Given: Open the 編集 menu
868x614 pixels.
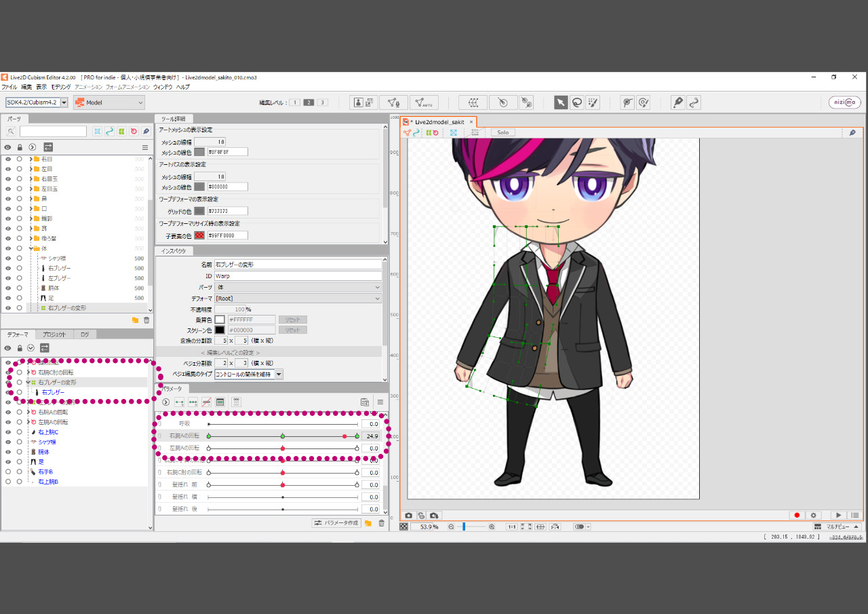Looking at the screenshot, I should [x=26, y=88].
